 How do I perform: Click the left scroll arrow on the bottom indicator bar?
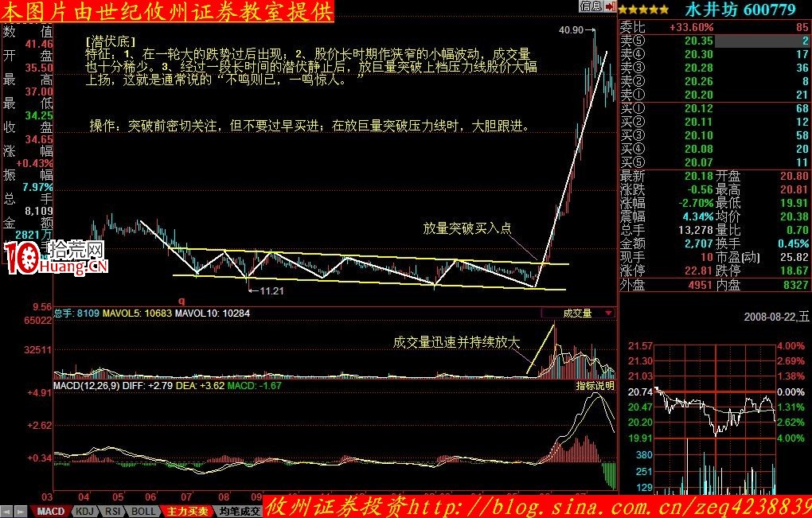6,512
